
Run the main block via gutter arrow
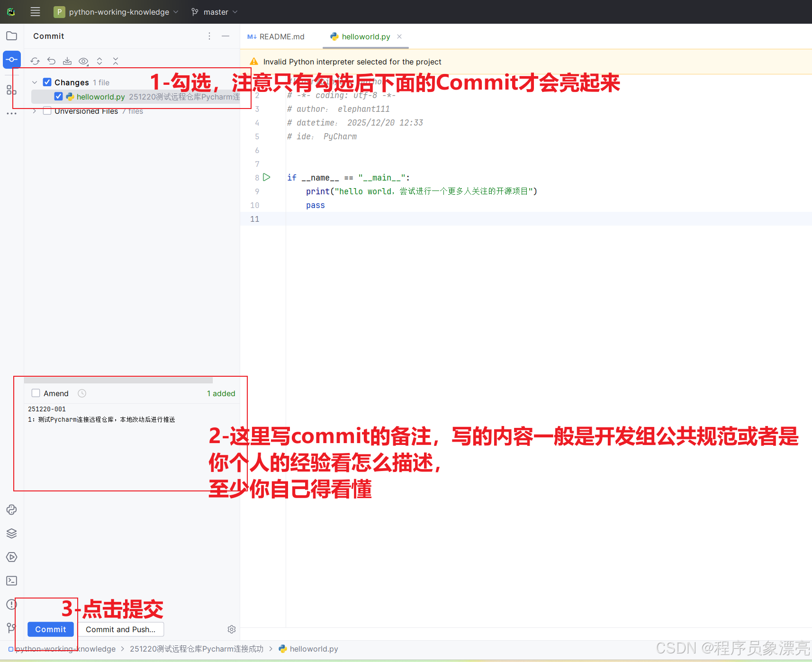click(x=267, y=177)
